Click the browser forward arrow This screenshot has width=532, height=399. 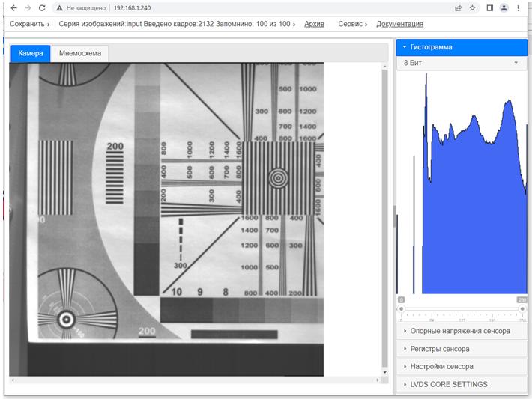coord(27,7)
